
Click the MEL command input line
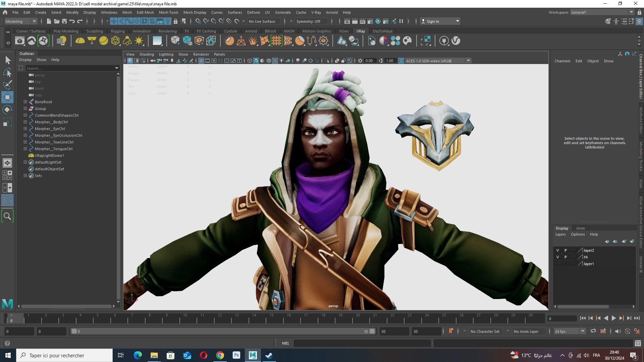tap(362, 343)
